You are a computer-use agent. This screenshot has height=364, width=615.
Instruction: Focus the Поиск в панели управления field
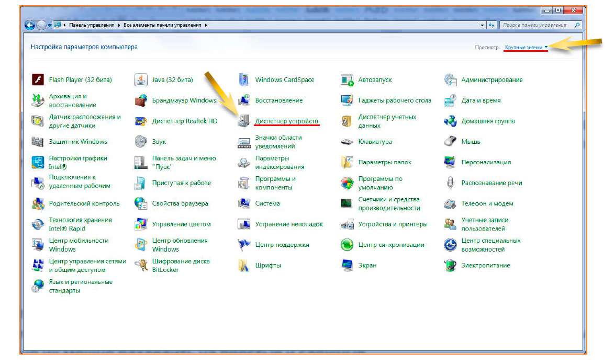click(x=536, y=25)
